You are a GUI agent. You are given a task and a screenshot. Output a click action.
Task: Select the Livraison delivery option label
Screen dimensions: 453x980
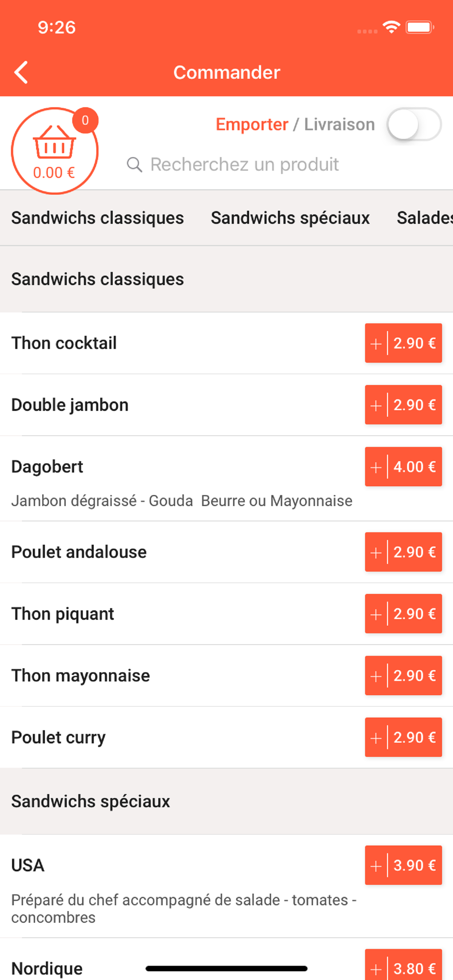pyautogui.click(x=339, y=124)
